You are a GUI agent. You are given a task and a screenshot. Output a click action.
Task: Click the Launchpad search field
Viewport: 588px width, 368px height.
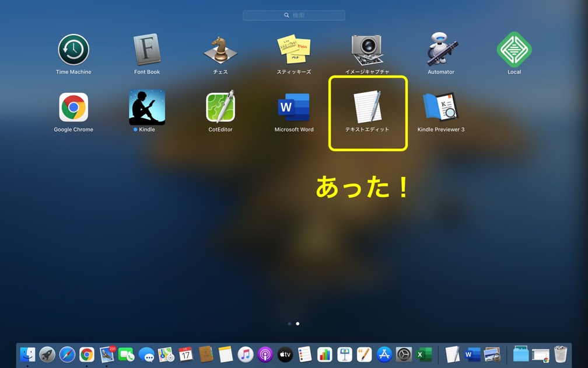[294, 15]
